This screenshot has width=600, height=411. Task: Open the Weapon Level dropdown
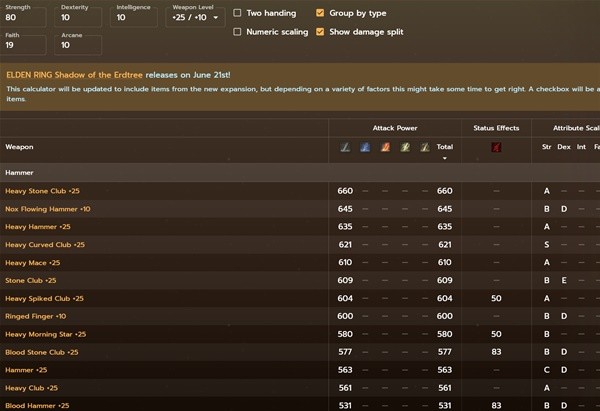pyautogui.click(x=194, y=17)
